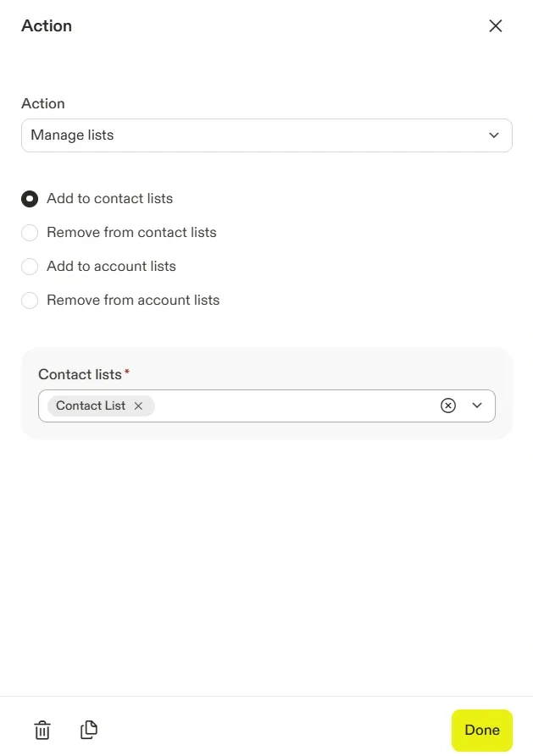Click the 'Add to contact lists' label text
The width and height of the screenshot is (533, 756).
(x=109, y=199)
